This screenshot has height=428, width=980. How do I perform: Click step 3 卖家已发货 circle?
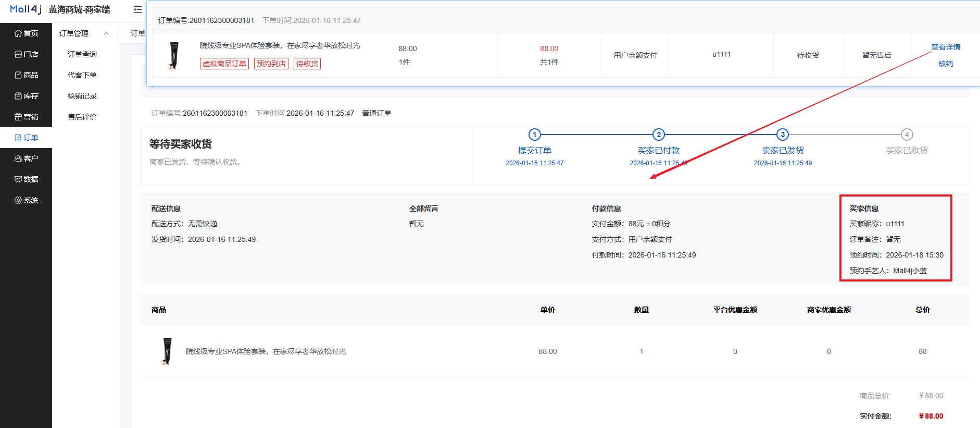[x=783, y=134]
